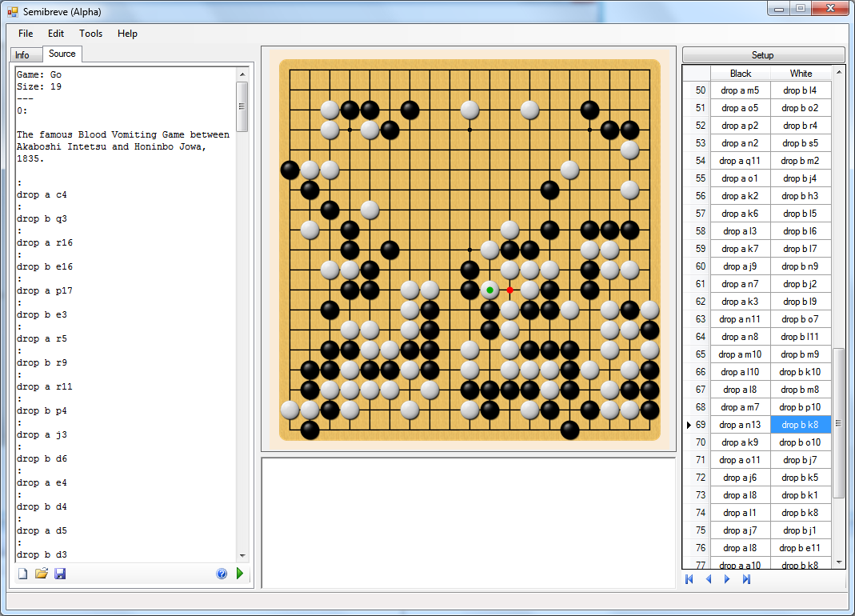Click highlighted cell 'drop b k8' row 69

point(800,425)
